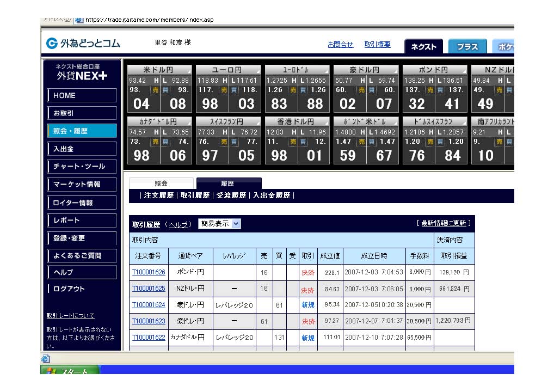The width and height of the screenshot is (554, 392).
Task: Click the 米ドル円 rate panel header
Action: point(159,70)
